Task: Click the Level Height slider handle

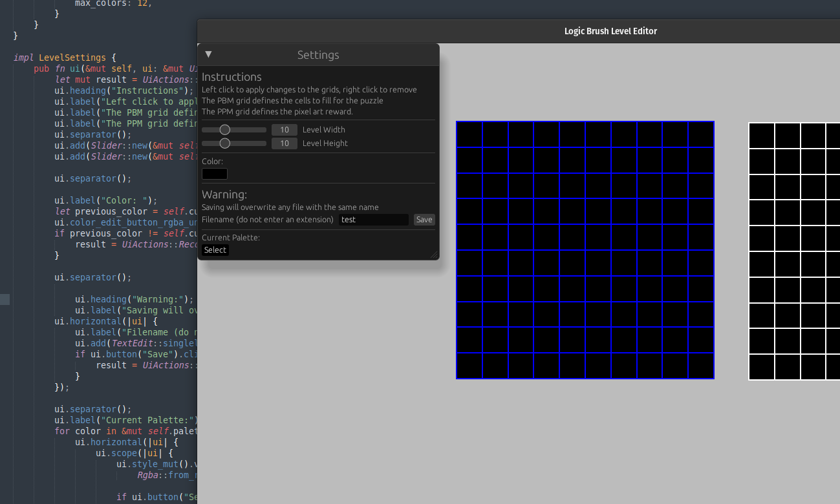Action: [x=225, y=143]
